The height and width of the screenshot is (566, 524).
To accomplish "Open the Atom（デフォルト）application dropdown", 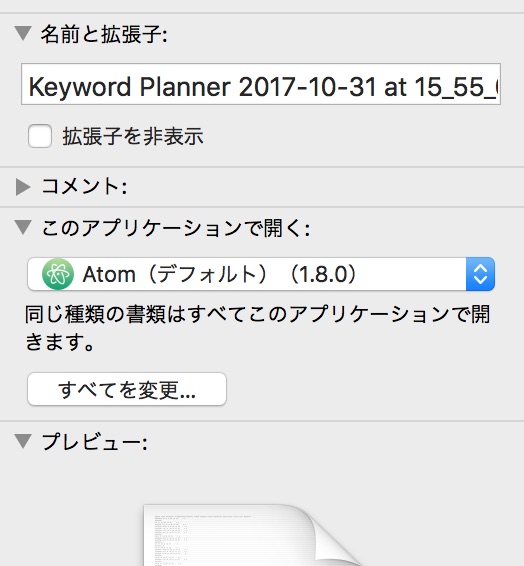I will click(x=261, y=274).
